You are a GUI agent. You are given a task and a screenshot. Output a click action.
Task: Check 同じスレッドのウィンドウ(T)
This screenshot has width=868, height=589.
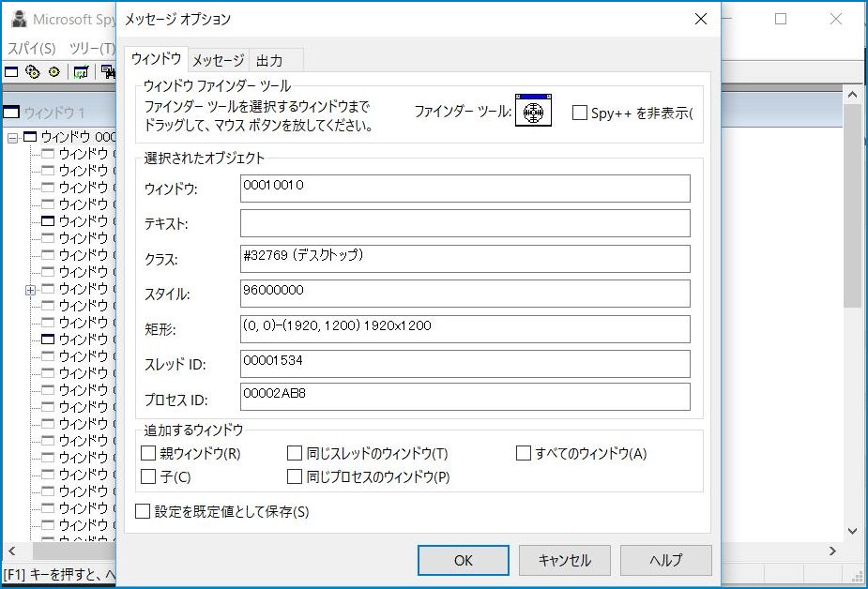tap(295, 454)
